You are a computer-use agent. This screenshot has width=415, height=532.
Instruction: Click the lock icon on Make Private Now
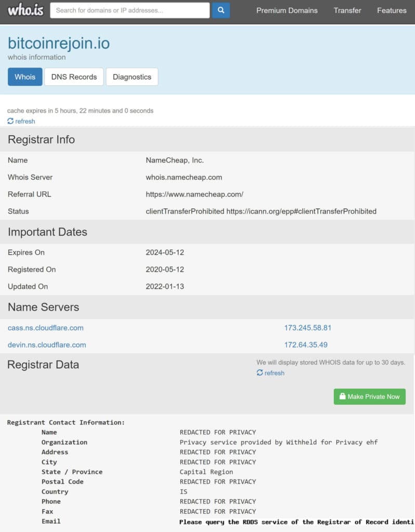tap(342, 396)
